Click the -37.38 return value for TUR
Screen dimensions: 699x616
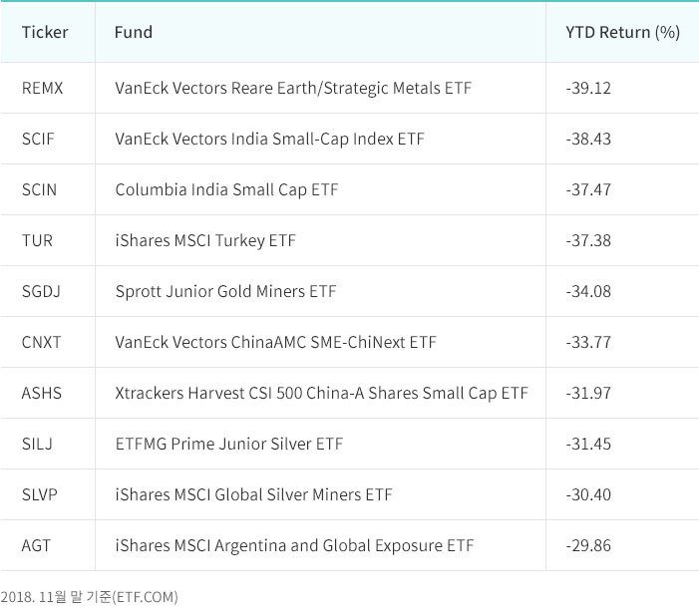click(x=587, y=240)
